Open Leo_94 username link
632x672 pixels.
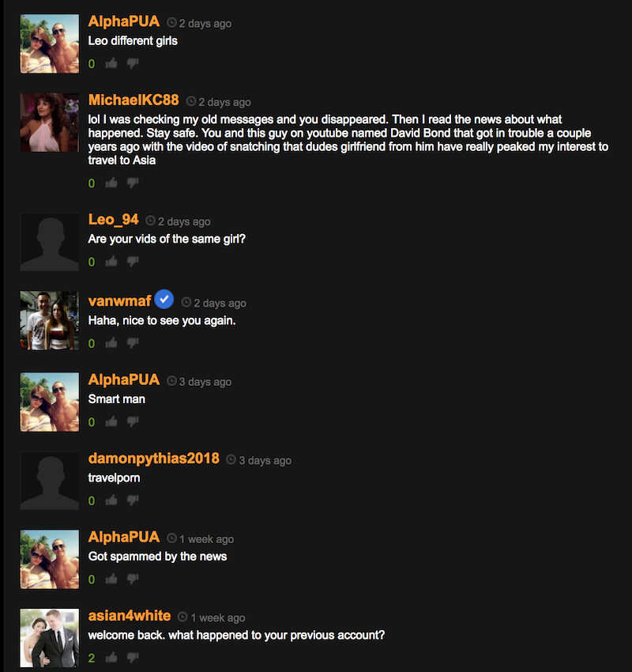click(113, 220)
